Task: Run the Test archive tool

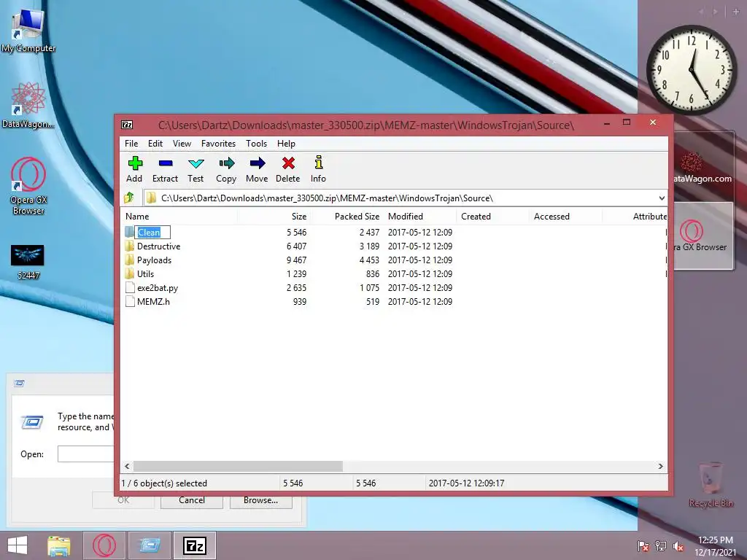Action: click(x=196, y=164)
